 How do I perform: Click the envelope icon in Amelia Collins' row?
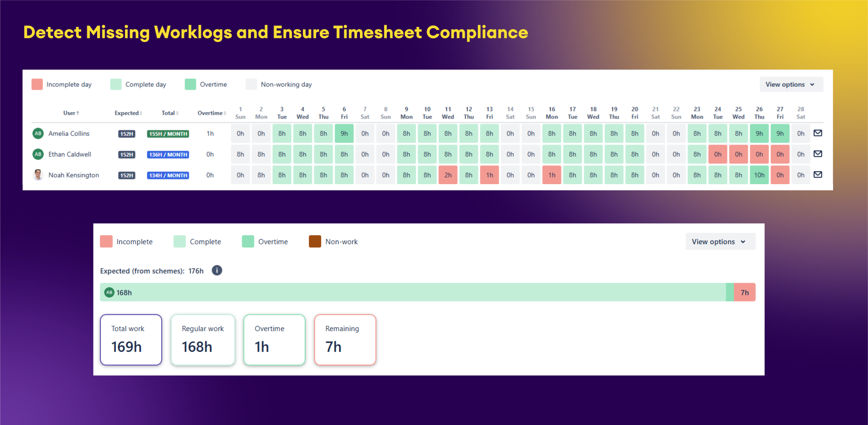pyautogui.click(x=818, y=133)
